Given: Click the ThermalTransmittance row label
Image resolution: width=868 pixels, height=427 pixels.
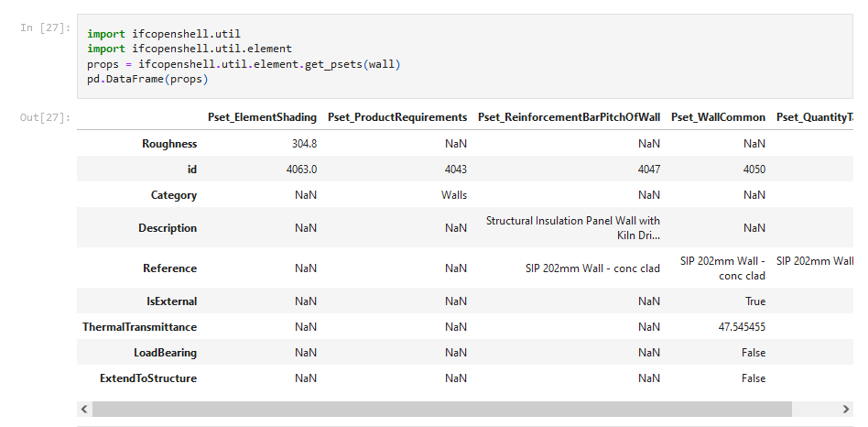Looking at the screenshot, I should click(x=139, y=327).
